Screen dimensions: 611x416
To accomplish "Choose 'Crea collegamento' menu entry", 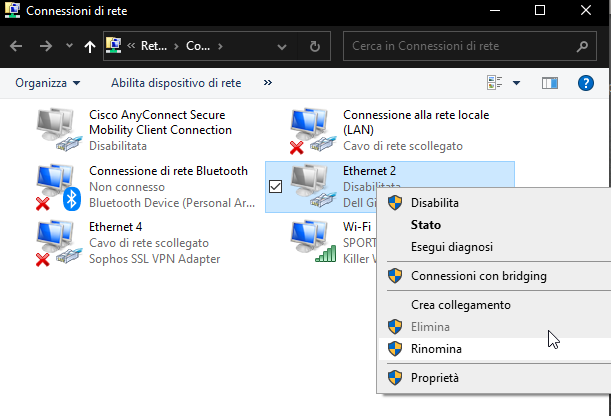I will [494, 305].
